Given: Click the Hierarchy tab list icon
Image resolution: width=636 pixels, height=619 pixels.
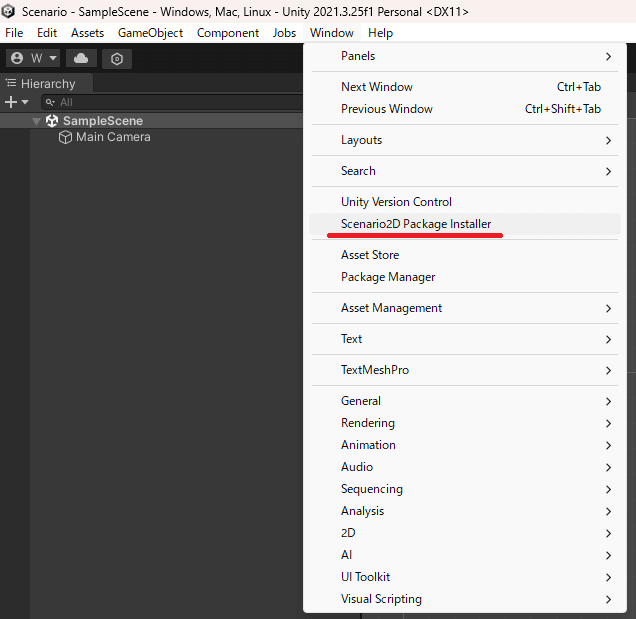Looking at the screenshot, I should 11,83.
